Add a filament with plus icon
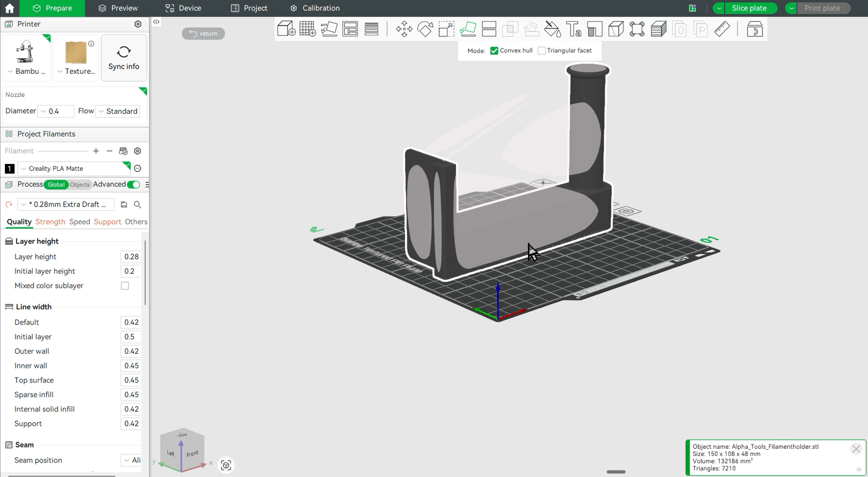Screen dimensions: 868x477 [96, 151]
